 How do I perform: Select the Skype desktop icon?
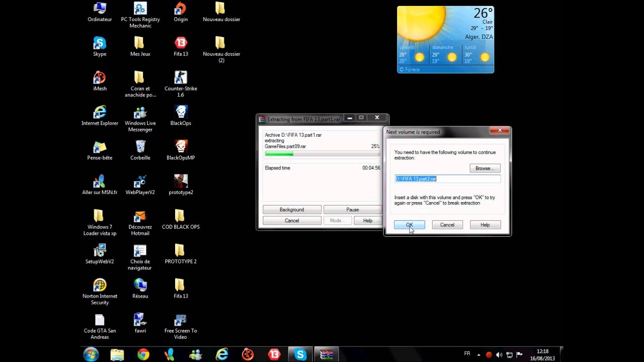(100, 47)
